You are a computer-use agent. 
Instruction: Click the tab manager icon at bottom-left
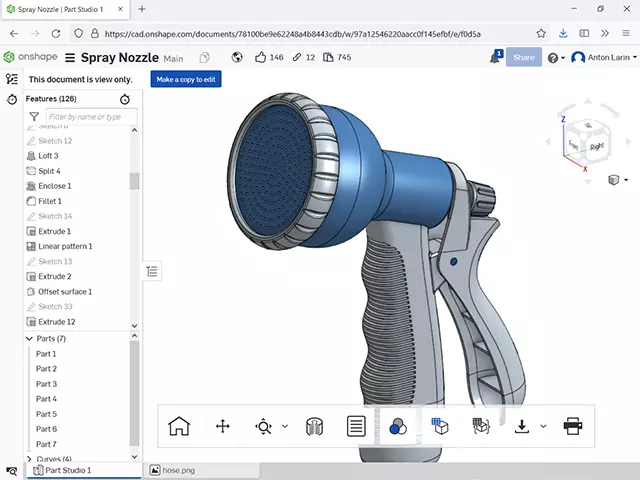tap(12, 471)
